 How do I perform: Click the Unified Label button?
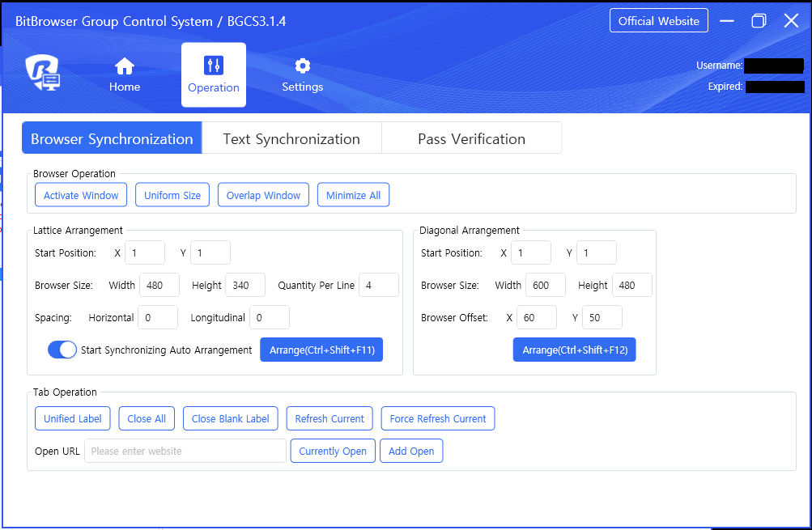(x=73, y=418)
